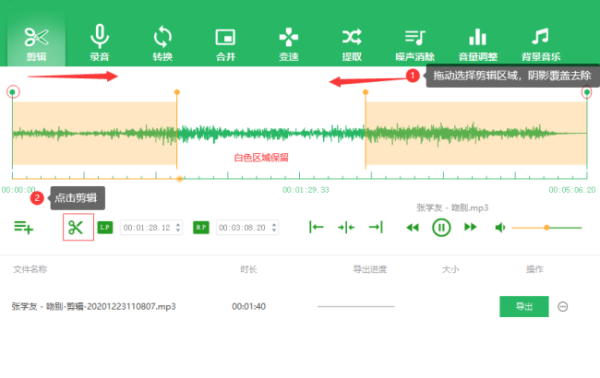
Task: Fast-forward the audio playback
Action: 470,227
